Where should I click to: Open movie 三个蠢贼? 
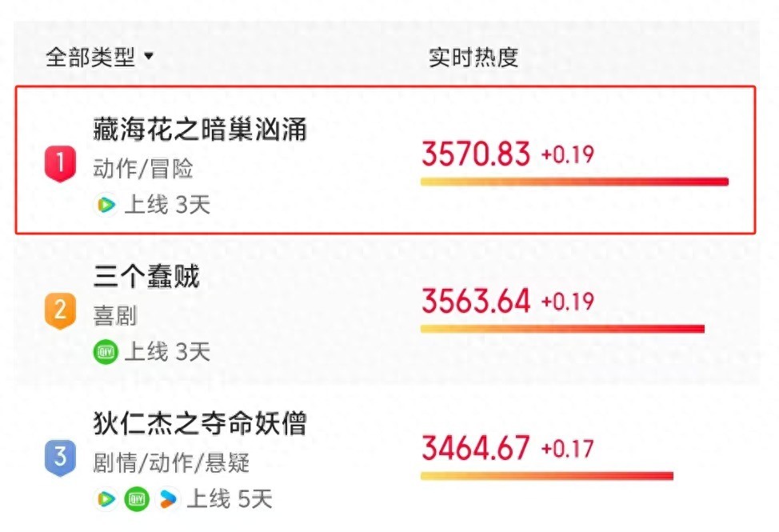(x=146, y=276)
